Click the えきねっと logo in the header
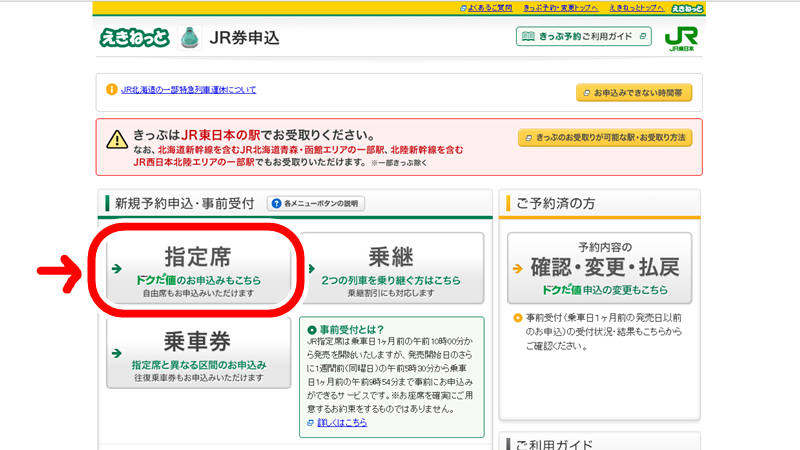Image resolution: width=800 pixels, height=450 pixels. tap(134, 38)
